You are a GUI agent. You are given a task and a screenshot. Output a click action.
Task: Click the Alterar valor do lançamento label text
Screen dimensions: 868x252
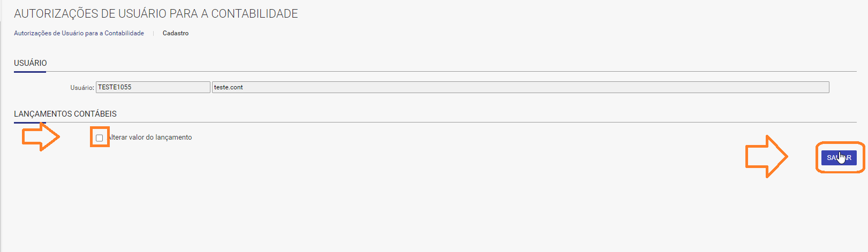pyautogui.click(x=150, y=138)
